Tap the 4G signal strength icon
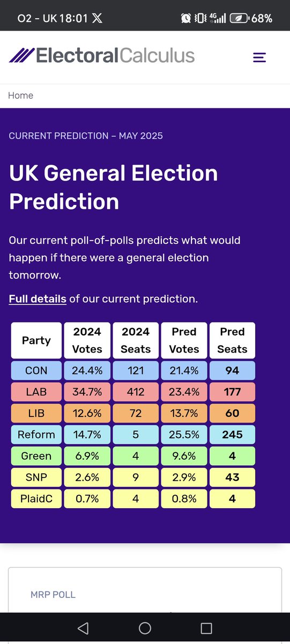Image resolution: width=290 pixels, height=644 pixels. [217, 18]
